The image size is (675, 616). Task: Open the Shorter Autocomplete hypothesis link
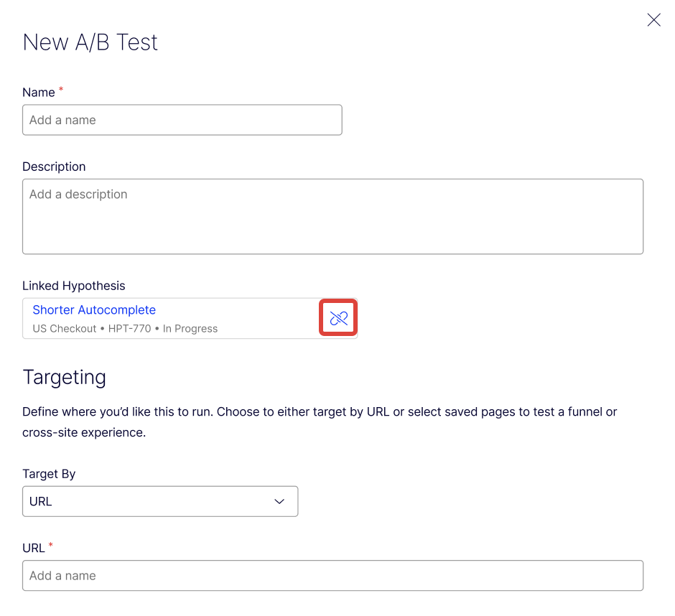point(94,310)
